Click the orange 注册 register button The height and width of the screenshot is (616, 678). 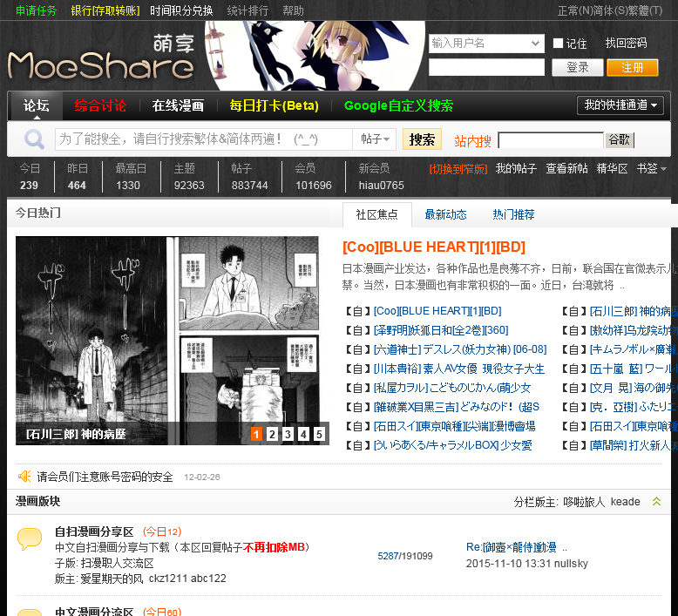[x=633, y=67]
